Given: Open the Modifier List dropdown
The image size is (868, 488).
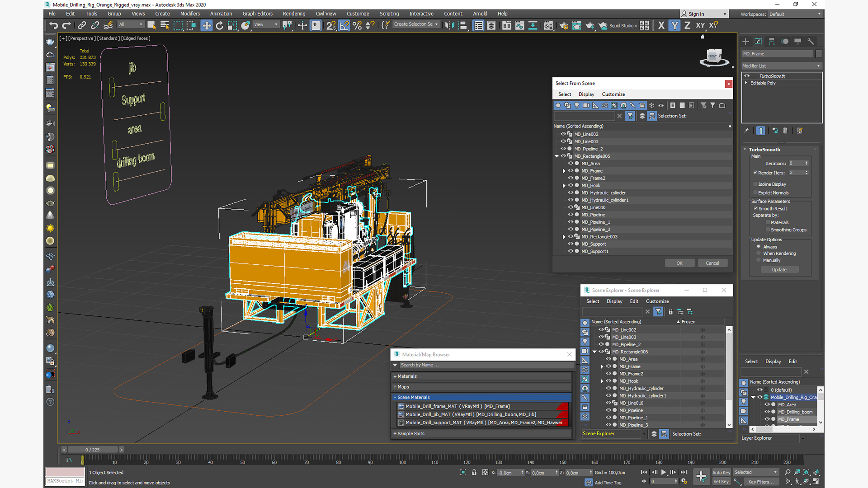Looking at the screenshot, I should (x=781, y=66).
